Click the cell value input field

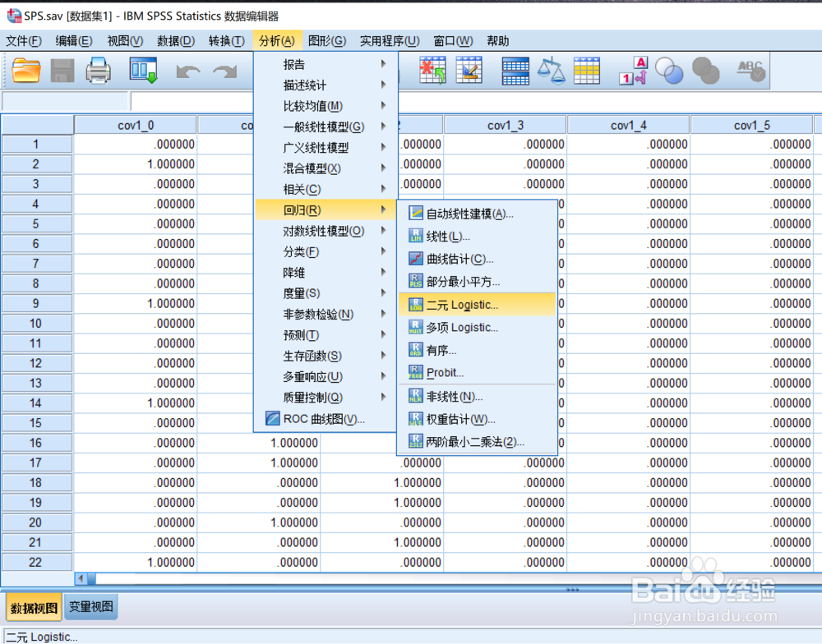(x=474, y=102)
